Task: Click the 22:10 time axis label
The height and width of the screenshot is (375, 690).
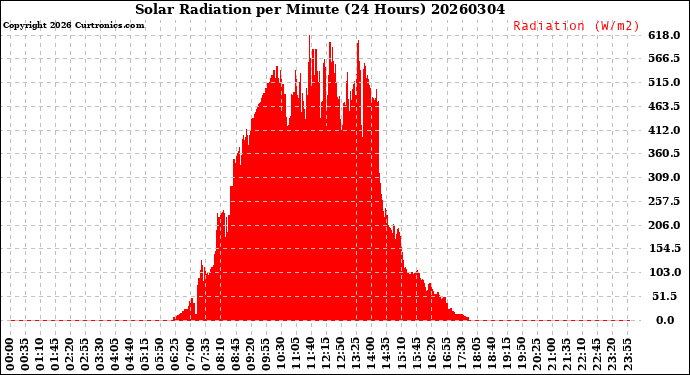Action: click(x=582, y=355)
